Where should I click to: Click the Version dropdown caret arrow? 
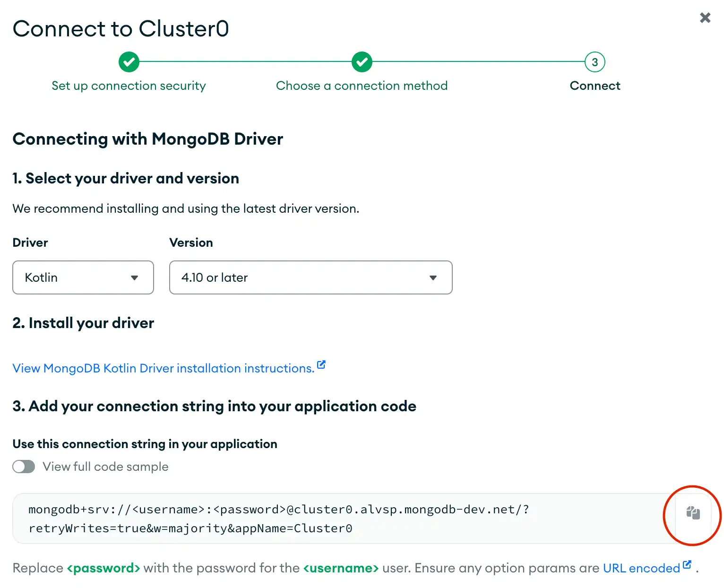click(433, 277)
